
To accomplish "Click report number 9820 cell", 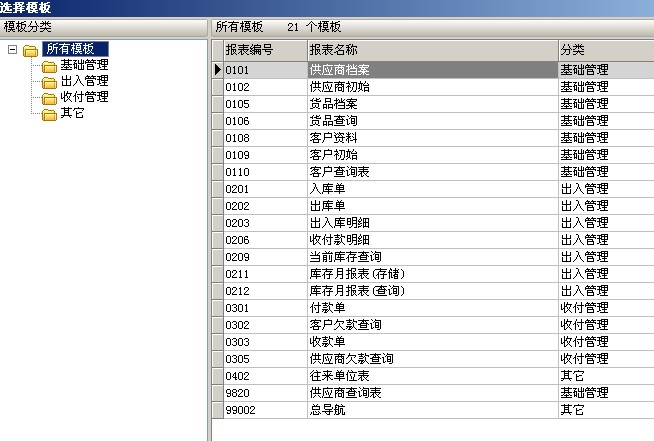I will point(266,393).
